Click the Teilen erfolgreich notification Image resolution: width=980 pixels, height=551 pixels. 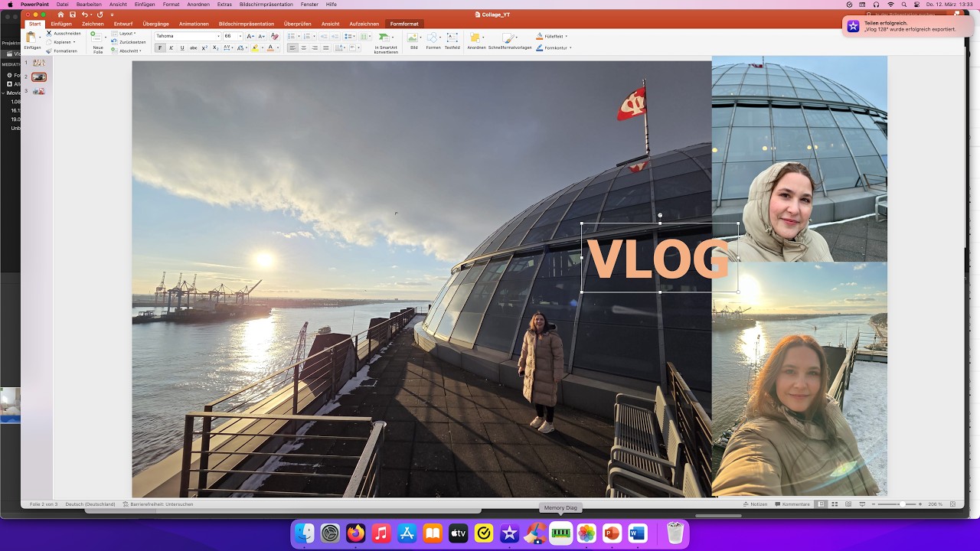click(x=907, y=26)
